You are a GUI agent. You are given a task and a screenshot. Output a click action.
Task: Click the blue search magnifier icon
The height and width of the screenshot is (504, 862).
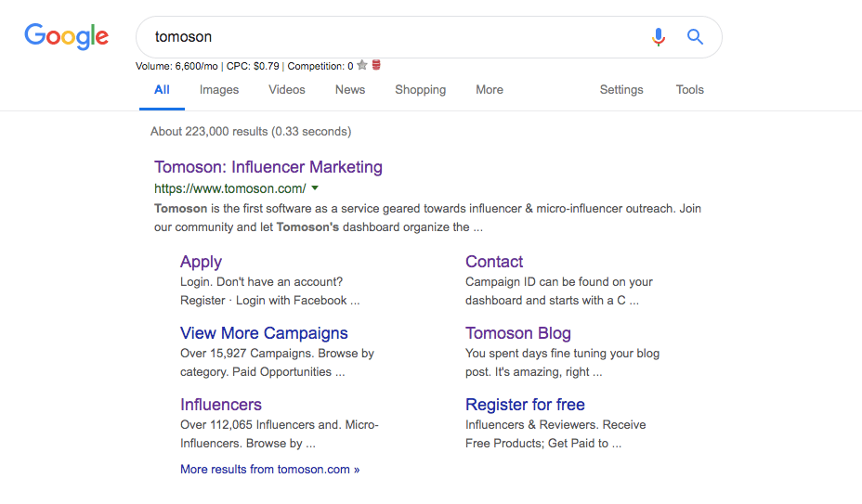point(695,37)
